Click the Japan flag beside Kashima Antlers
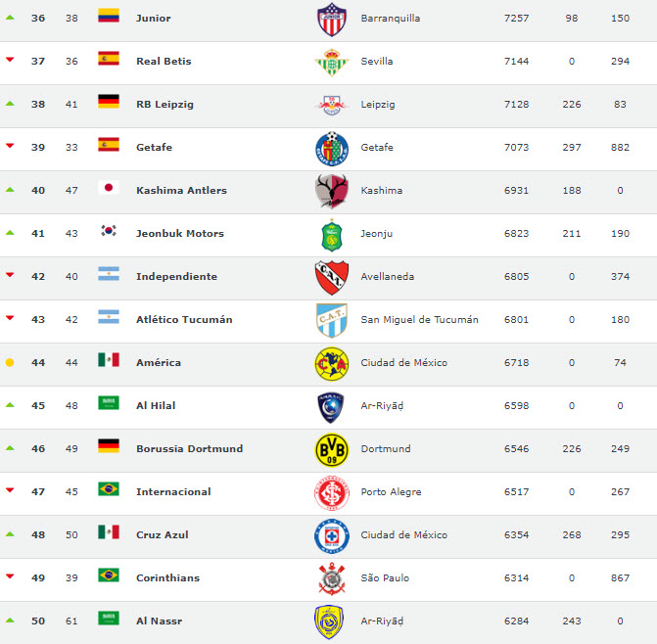The width and height of the screenshot is (657, 644). (x=109, y=190)
